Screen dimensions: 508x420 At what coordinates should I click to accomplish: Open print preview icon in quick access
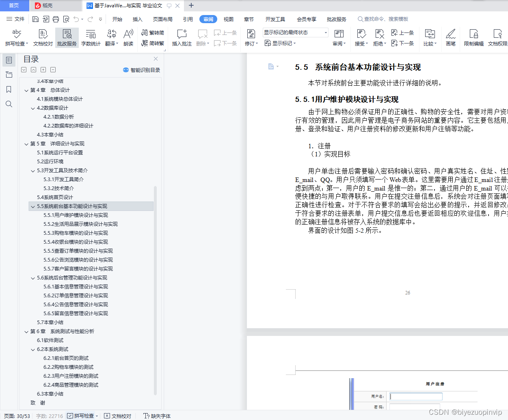point(66,19)
